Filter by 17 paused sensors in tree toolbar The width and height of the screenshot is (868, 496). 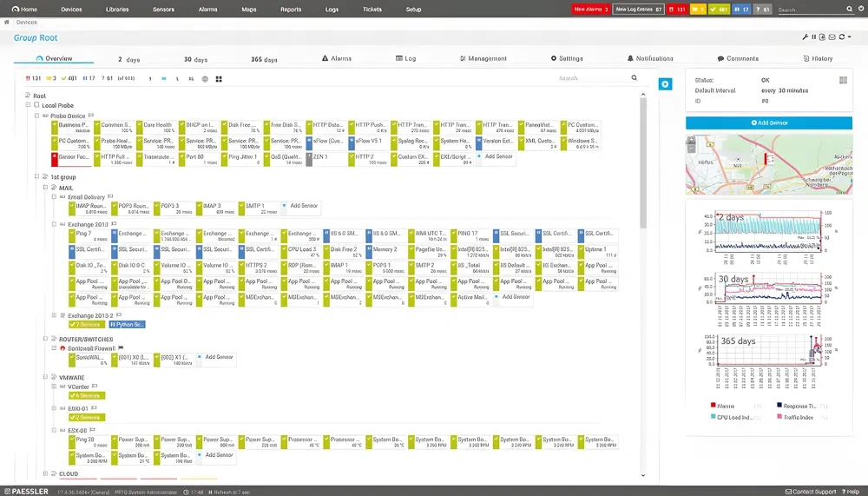coord(89,79)
